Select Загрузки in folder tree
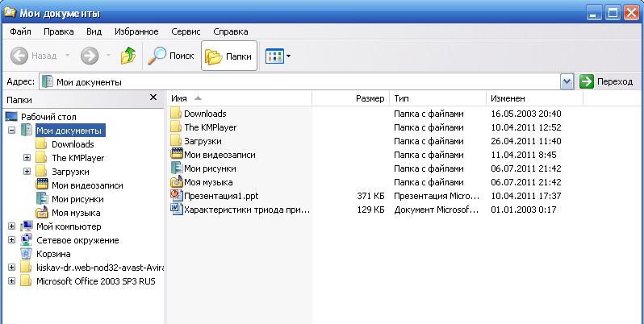Viewport: 644px width, 324px height. click(70, 172)
